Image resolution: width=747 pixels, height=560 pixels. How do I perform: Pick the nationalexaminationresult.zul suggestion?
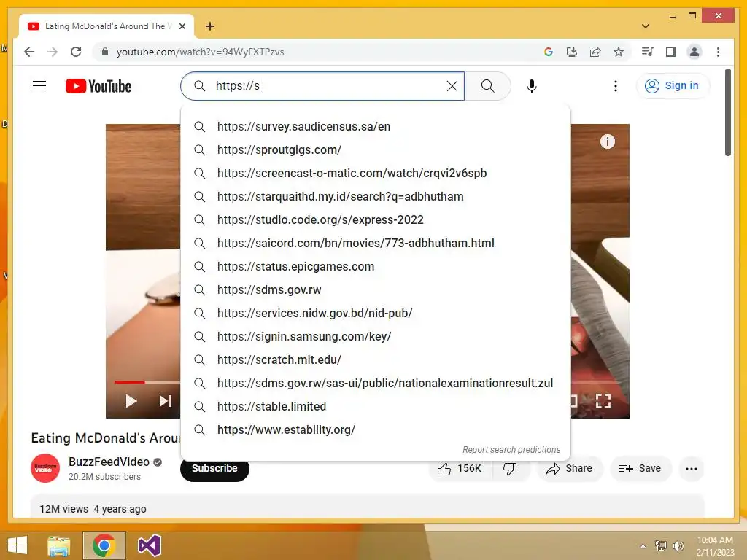pyautogui.click(x=376, y=384)
